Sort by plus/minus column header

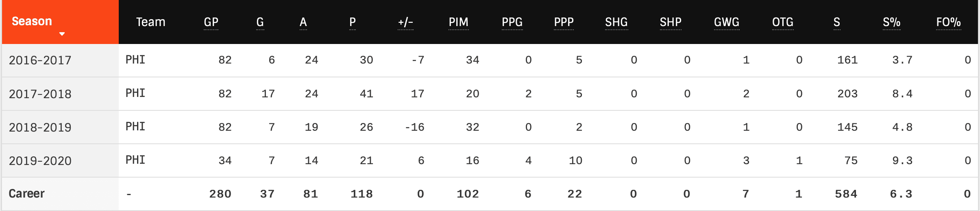(405, 22)
